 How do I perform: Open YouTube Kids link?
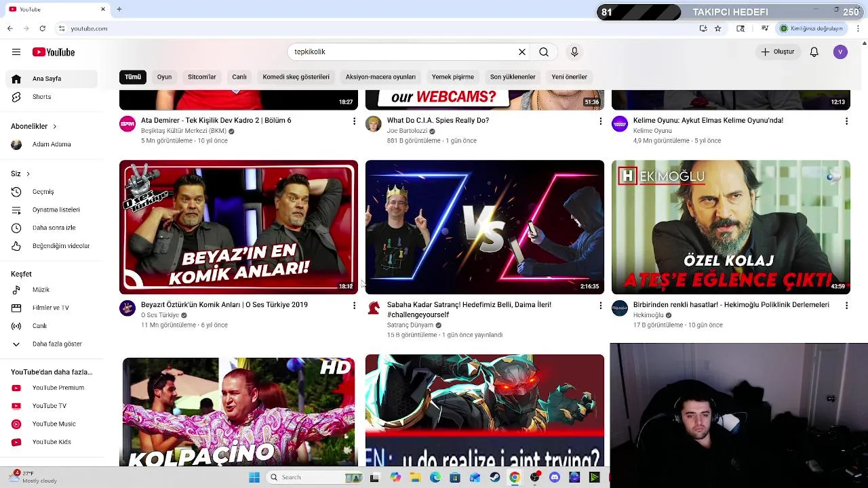pos(53,442)
